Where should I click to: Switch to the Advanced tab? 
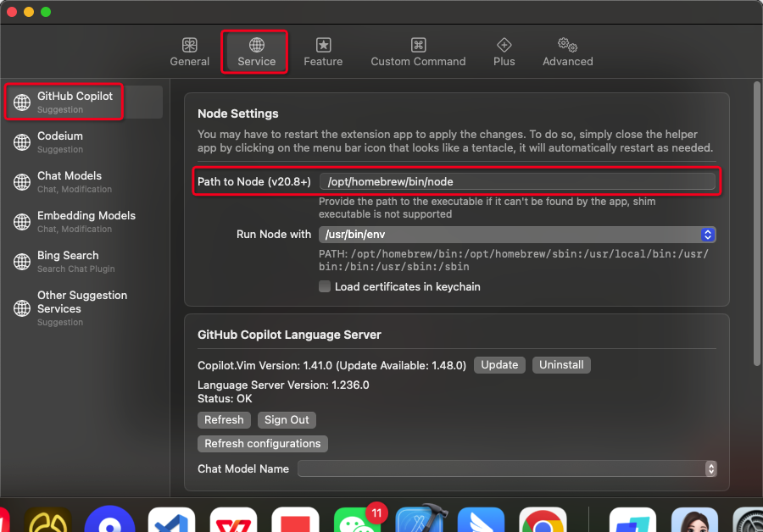(x=567, y=52)
